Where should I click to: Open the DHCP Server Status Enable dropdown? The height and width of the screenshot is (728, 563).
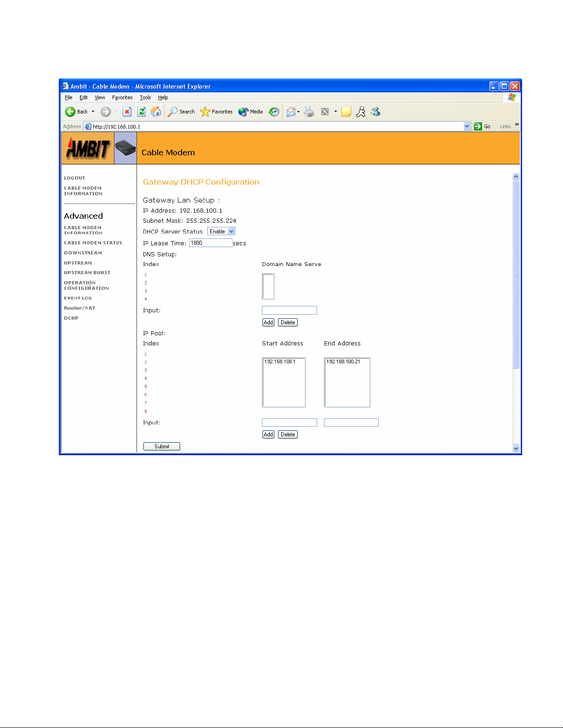click(221, 231)
